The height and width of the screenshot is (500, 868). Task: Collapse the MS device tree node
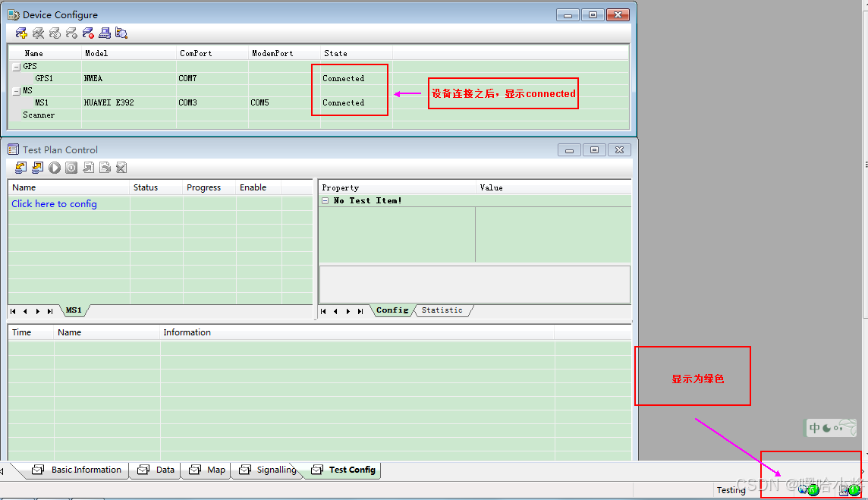(14, 90)
